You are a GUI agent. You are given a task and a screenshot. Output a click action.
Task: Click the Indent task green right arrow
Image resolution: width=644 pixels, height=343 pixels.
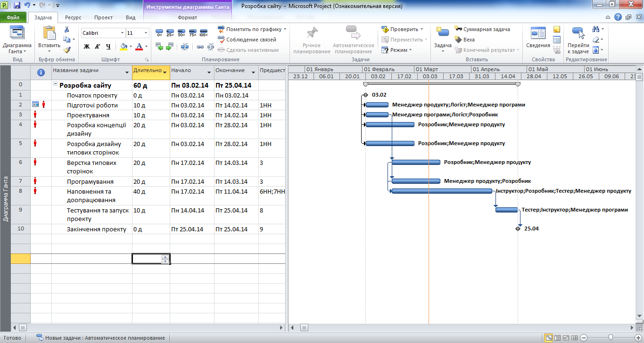[x=170, y=47]
